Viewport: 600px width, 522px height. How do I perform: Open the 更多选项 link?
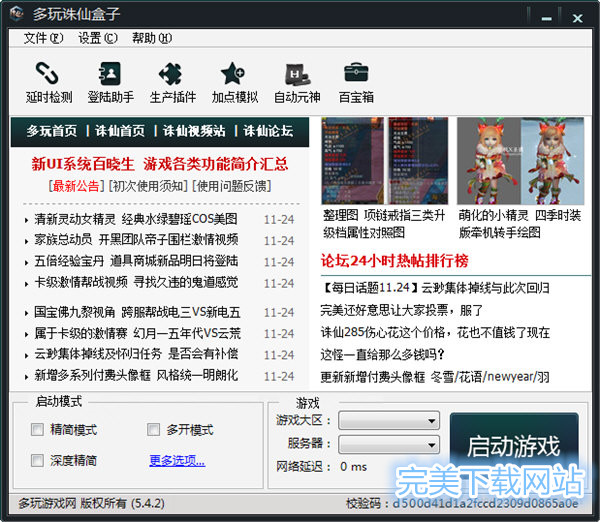(177, 461)
